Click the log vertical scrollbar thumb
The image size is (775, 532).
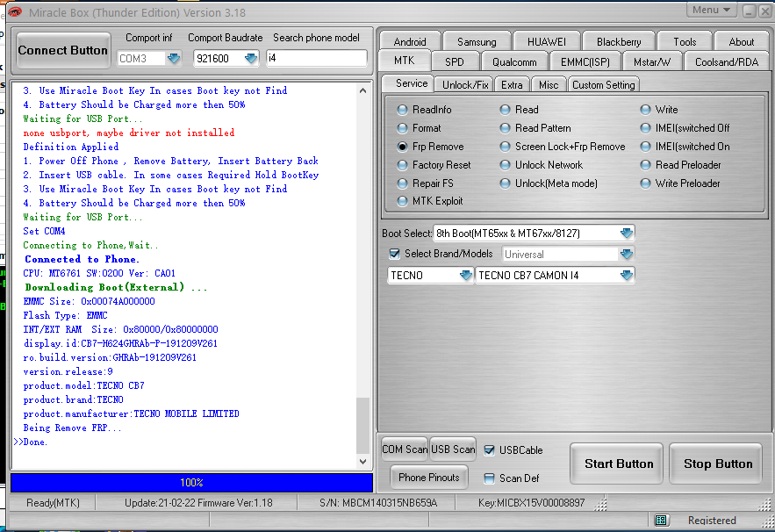point(362,425)
